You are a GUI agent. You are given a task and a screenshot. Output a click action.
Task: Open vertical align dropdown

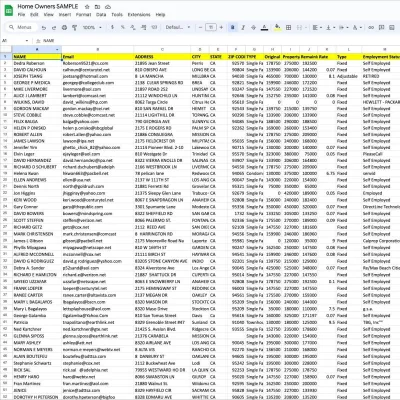click(x=330, y=27)
